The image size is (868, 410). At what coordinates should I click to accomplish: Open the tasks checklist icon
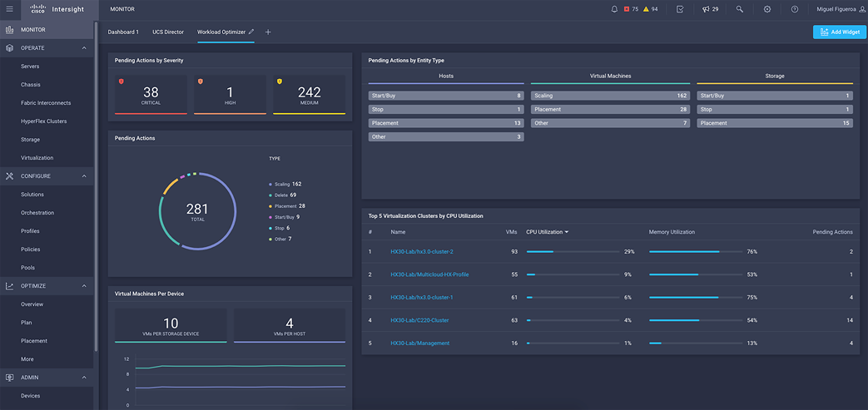coord(681,9)
